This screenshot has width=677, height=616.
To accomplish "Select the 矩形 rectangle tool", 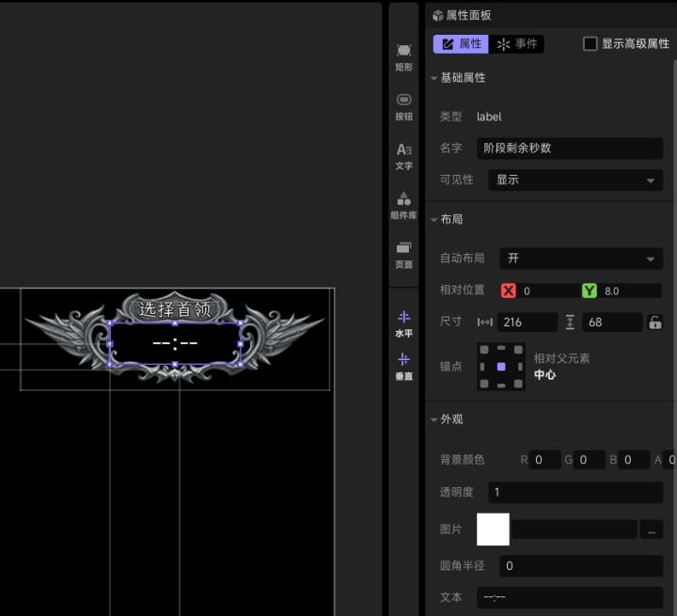I will click(403, 57).
